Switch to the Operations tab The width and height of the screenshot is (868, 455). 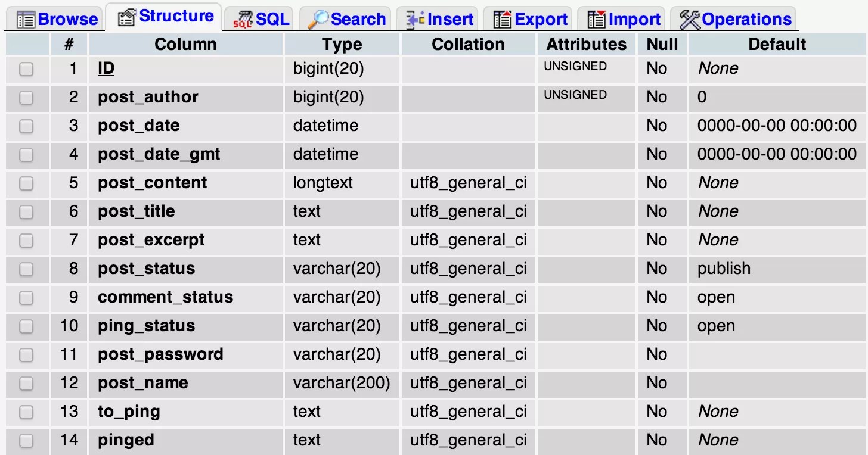pos(734,18)
